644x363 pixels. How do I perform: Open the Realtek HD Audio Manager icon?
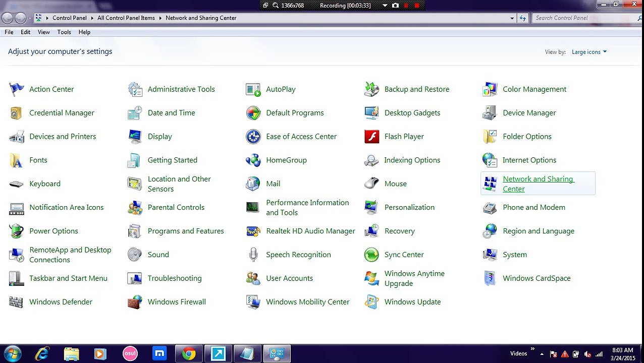click(253, 231)
